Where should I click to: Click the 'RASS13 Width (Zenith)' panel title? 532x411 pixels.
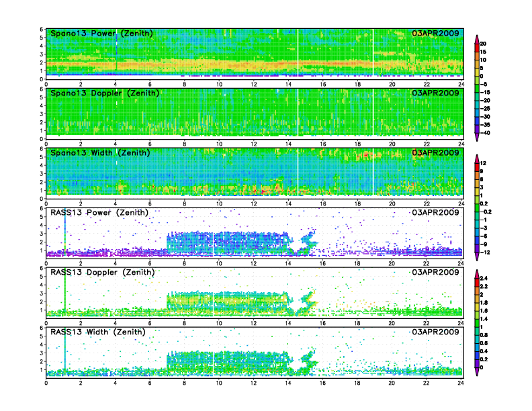(x=97, y=332)
